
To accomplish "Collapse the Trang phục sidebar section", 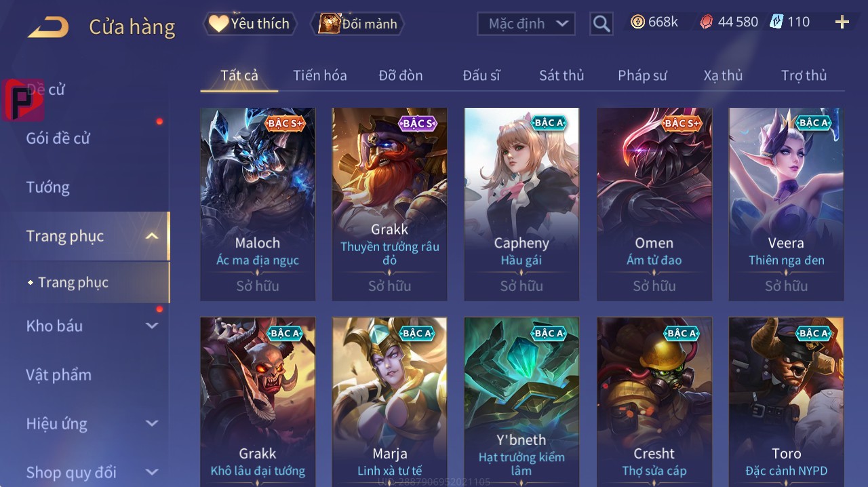I will 152,236.
